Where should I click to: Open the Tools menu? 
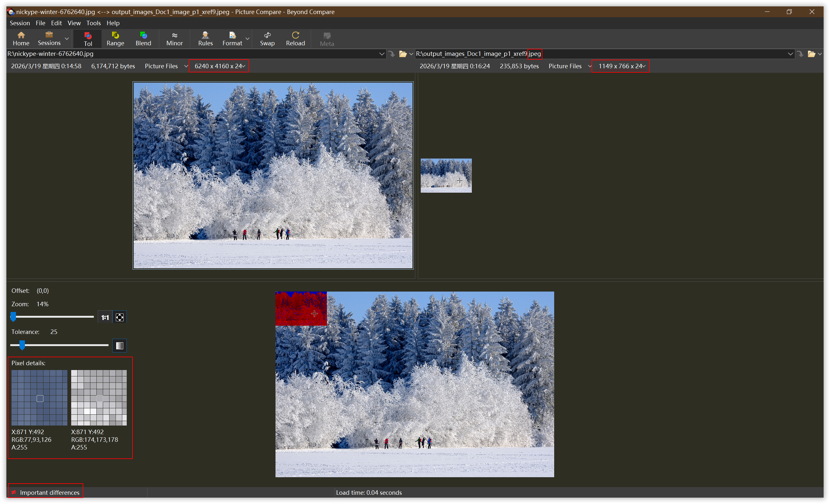(x=93, y=23)
